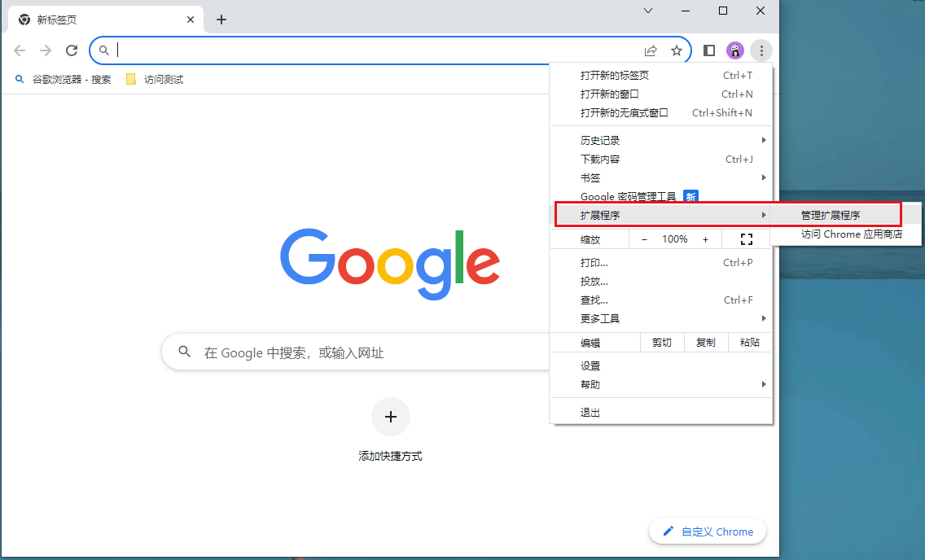The image size is (925, 560).
Task: Decrease zoom with the minus control
Action: 644,238
